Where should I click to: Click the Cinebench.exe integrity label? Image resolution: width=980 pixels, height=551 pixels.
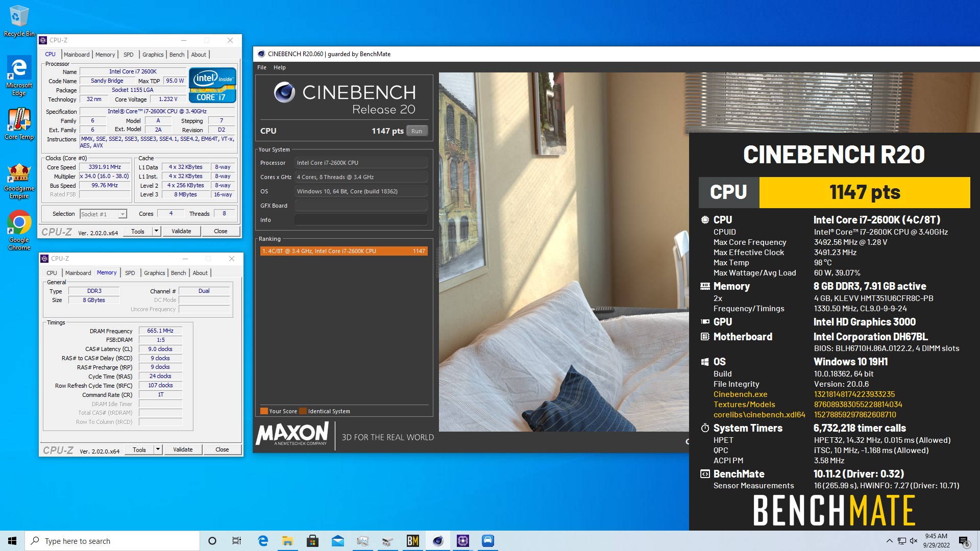click(x=740, y=394)
